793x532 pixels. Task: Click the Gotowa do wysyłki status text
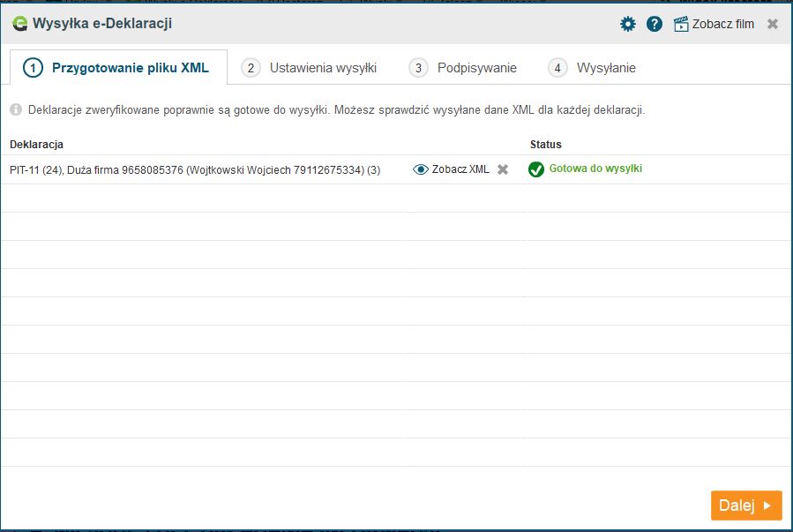(x=595, y=169)
